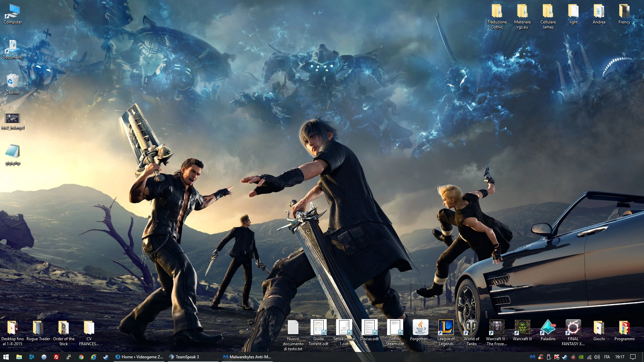Screen dimensions: 644x362
Task: Open Kaspersky from the system tray
Action: (557, 357)
